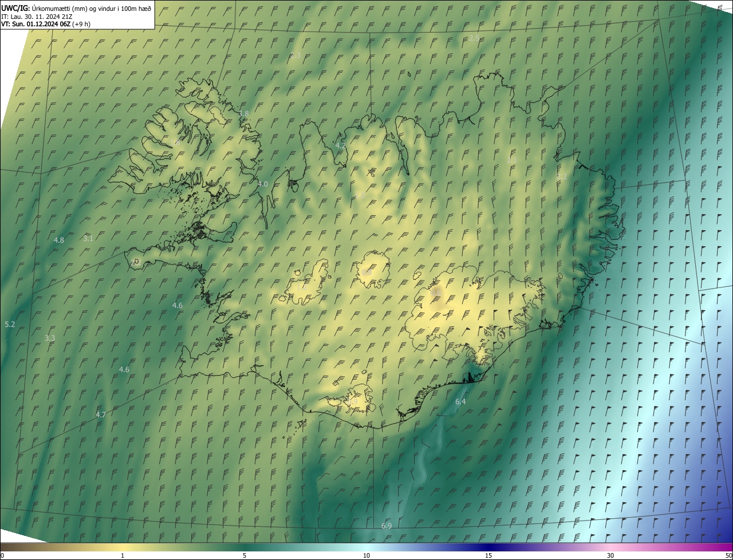Click the 'VT: Sun. 01.12.2024 06Z' line
This screenshot has height=560, width=733.
[x=37, y=24]
